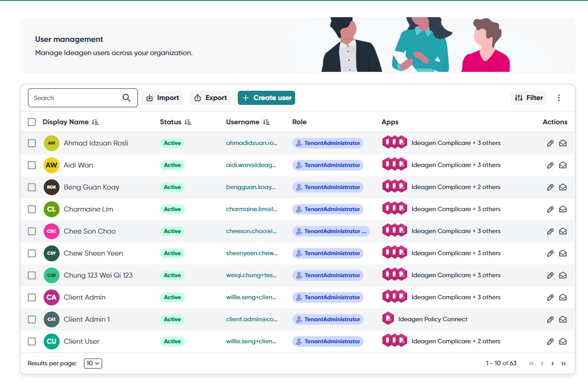Click envelope icon for Chung 123 Wei Qi 123

[563, 275]
